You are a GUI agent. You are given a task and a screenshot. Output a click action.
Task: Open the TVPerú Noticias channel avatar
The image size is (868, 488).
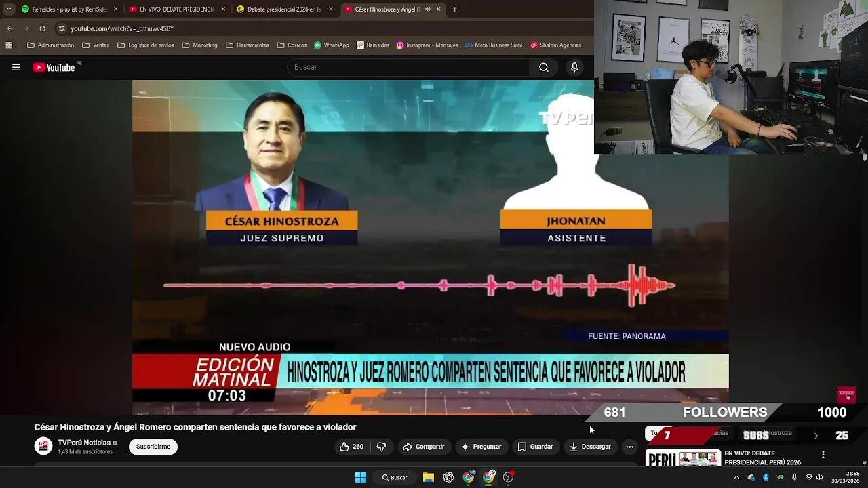(43, 446)
